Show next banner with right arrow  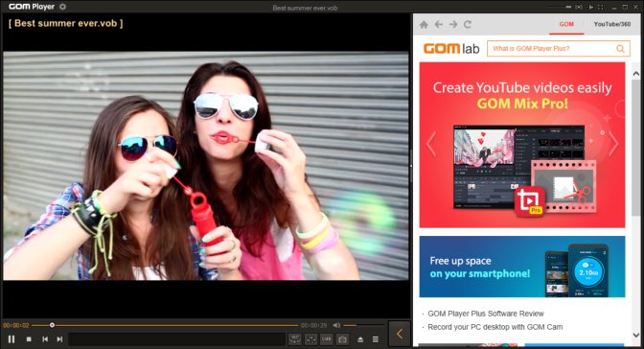pyautogui.click(x=613, y=144)
